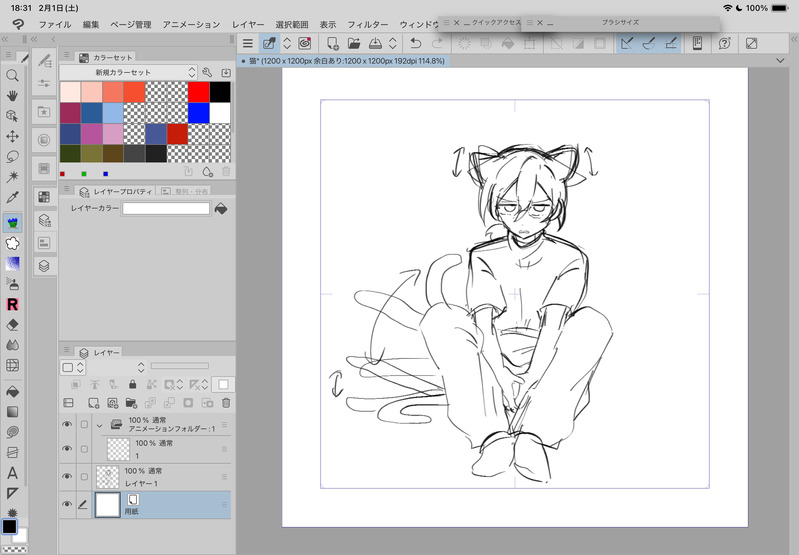Open the フィルター menu
Image resolution: width=799 pixels, height=555 pixels.
[367, 24]
